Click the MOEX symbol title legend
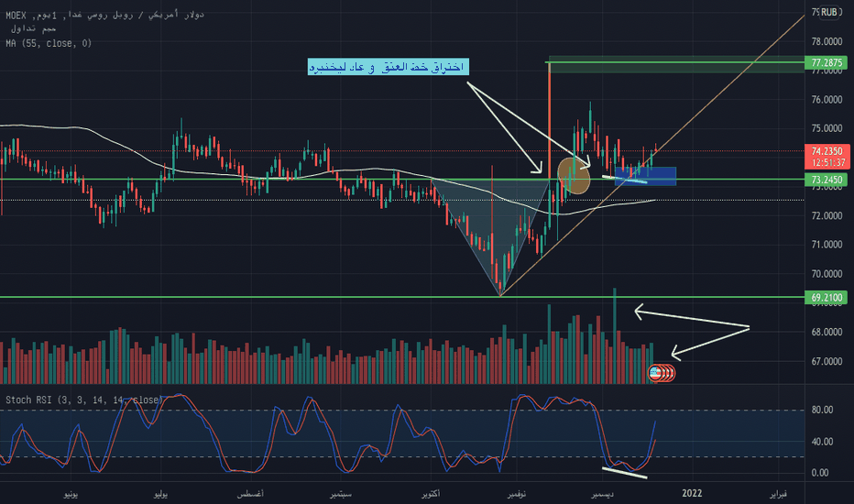 click(104, 16)
